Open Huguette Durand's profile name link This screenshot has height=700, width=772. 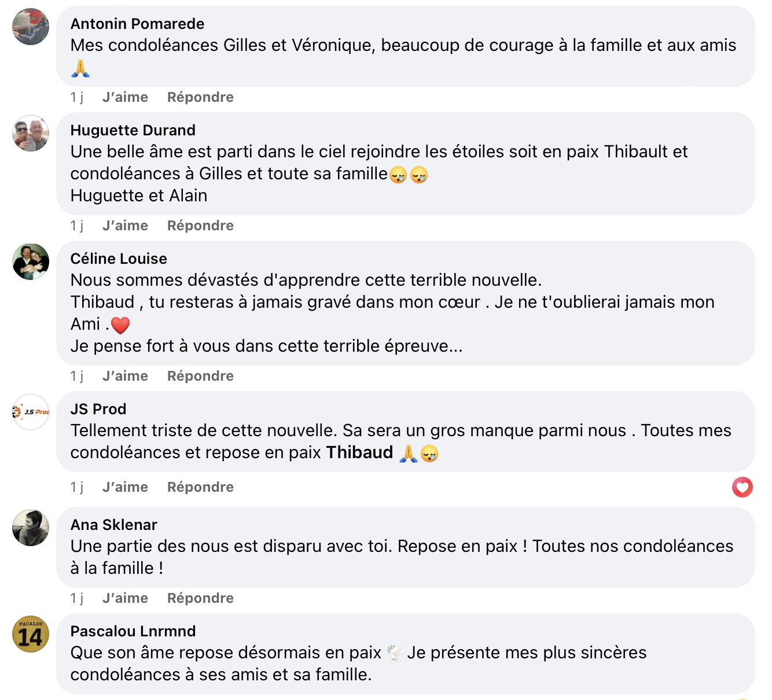133,130
